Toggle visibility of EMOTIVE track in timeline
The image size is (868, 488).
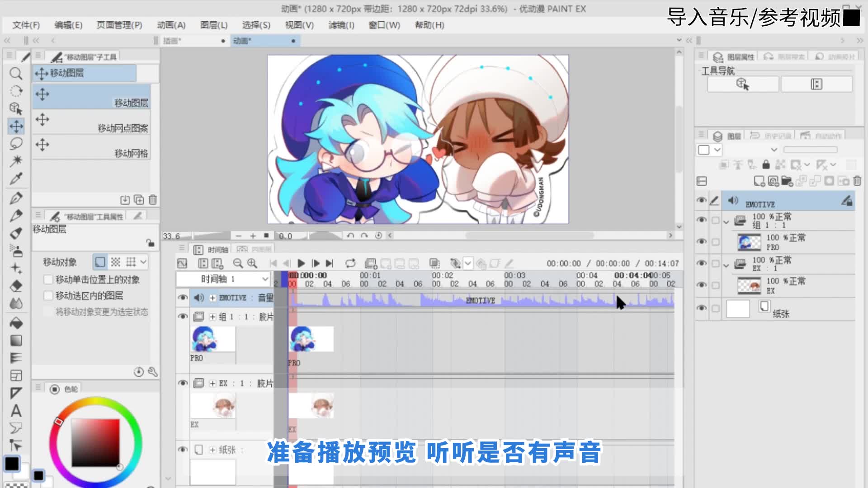tap(183, 297)
